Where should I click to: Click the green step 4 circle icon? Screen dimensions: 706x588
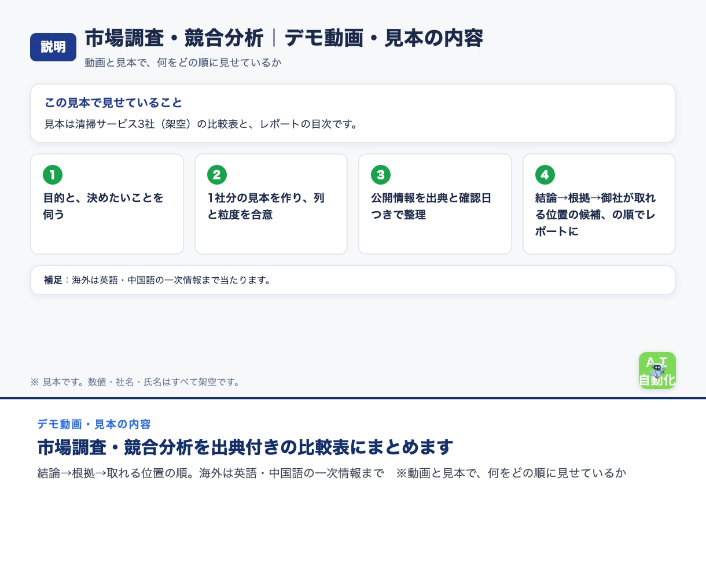coord(545,174)
